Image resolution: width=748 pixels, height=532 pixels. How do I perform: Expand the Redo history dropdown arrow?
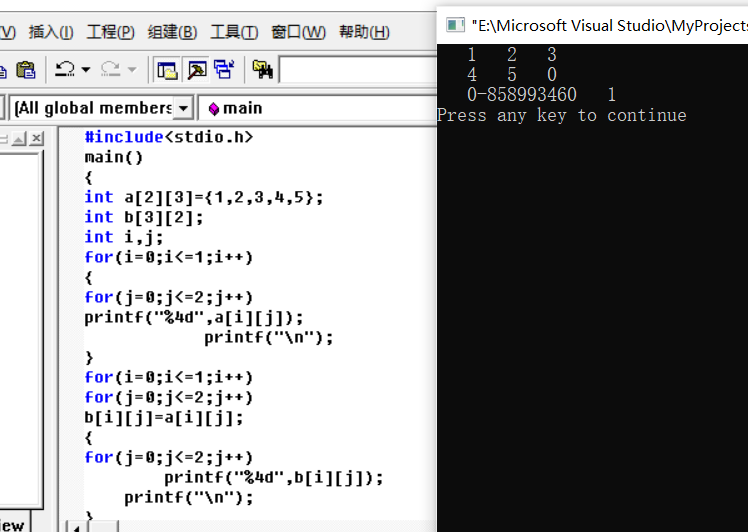[x=132, y=70]
